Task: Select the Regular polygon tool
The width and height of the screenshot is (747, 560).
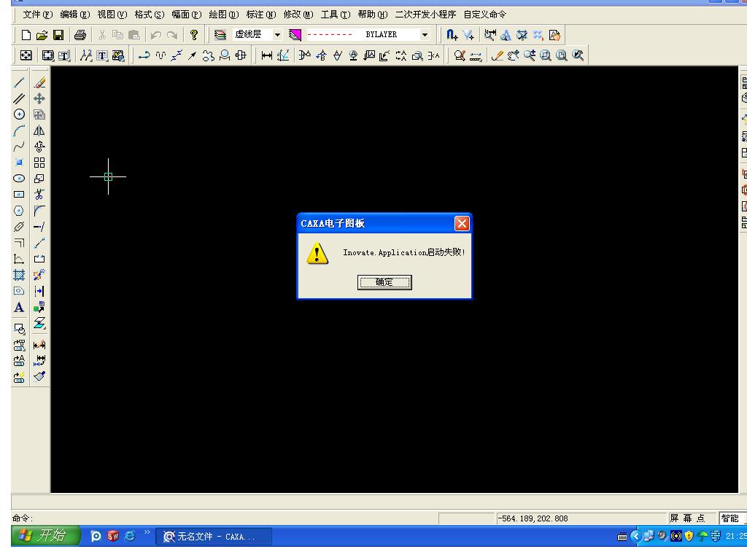Action: tap(19, 211)
